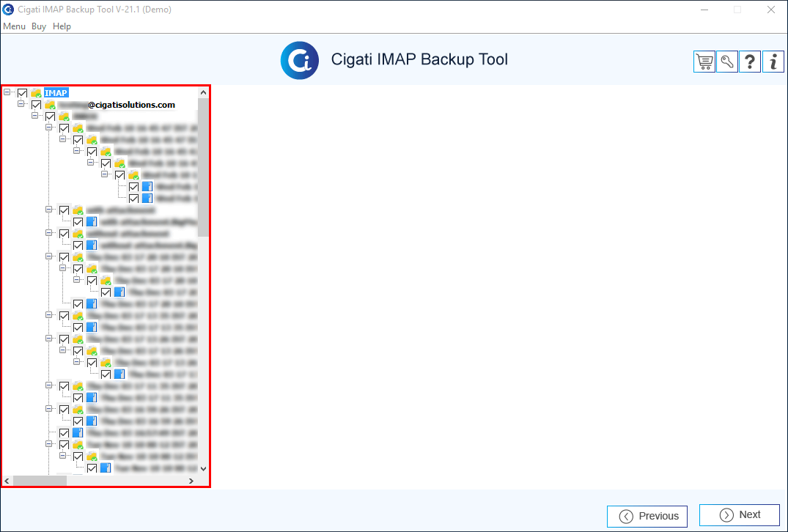Collapse the 'with attachment' folder node

click(49, 209)
